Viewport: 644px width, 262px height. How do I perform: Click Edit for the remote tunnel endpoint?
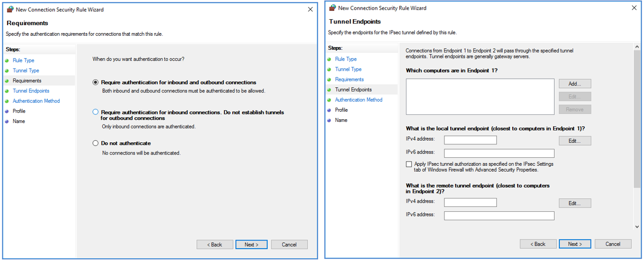[x=574, y=203]
